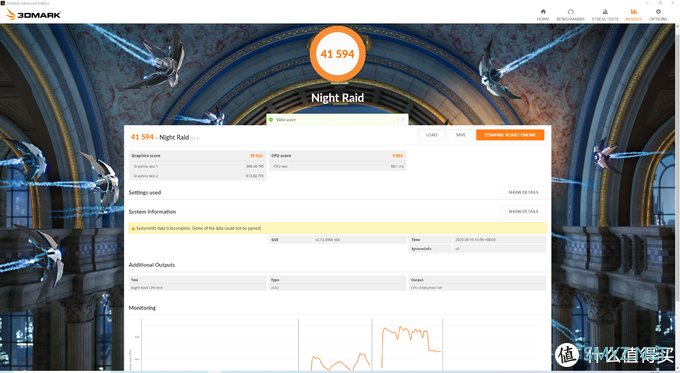Click the 3DMark logo
This screenshot has width=680, height=373.
[x=33, y=15]
